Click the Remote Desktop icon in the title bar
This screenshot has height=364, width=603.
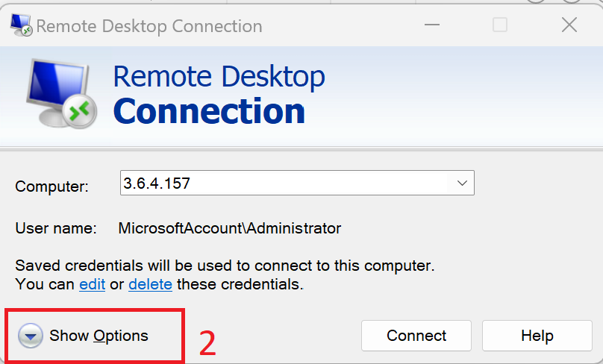21,25
